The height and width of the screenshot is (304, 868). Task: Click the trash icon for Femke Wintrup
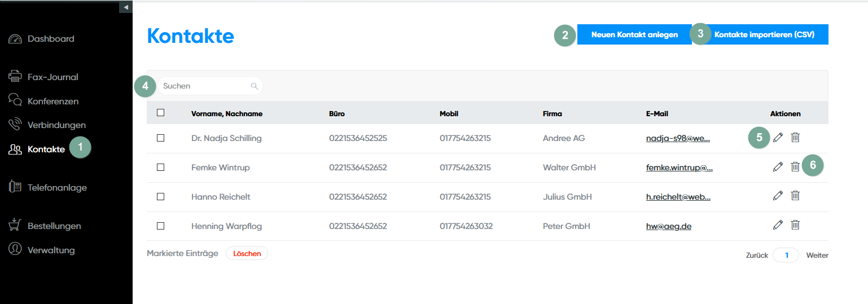[795, 166]
